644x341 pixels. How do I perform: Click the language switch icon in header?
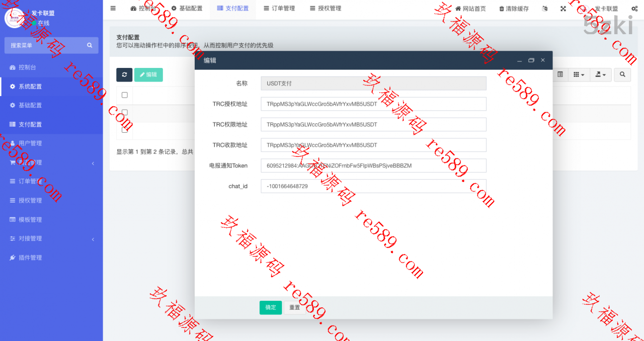pos(545,9)
